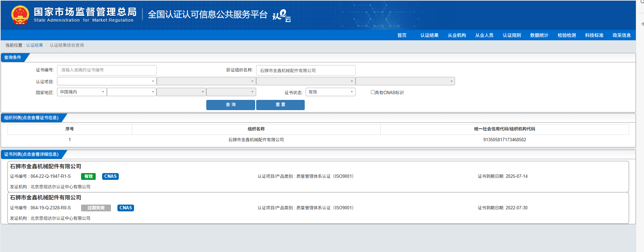Open the fourth 认证项目 dropdown
This screenshot has width=644, height=252.
[x=405, y=81]
